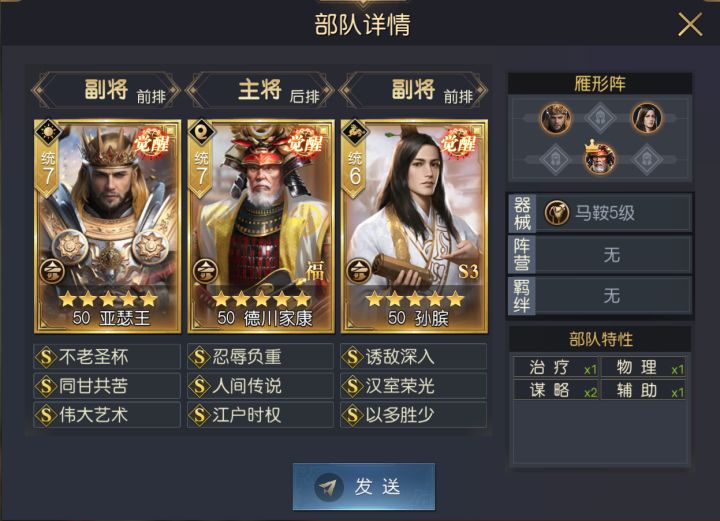Tap the horse troop-type icon on 孙膑 card

(x=355, y=134)
